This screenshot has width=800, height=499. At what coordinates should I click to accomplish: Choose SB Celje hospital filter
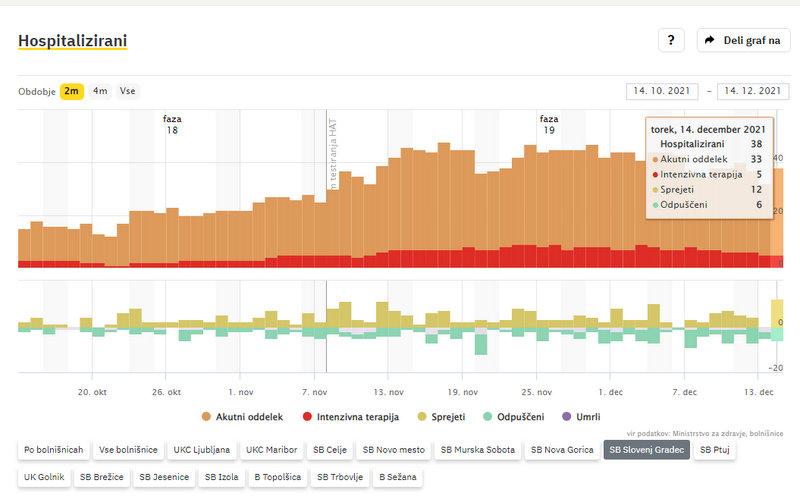pos(330,450)
